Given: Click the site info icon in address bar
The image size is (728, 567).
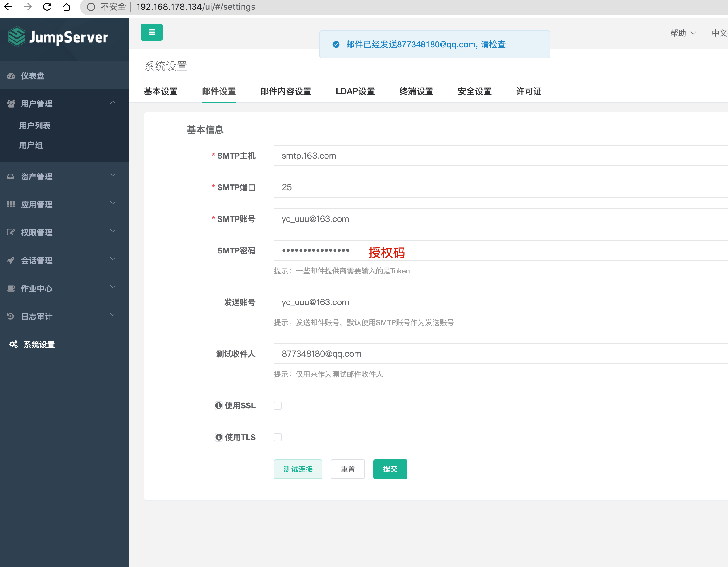Looking at the screenshot, I should click(x=91, y=7).
